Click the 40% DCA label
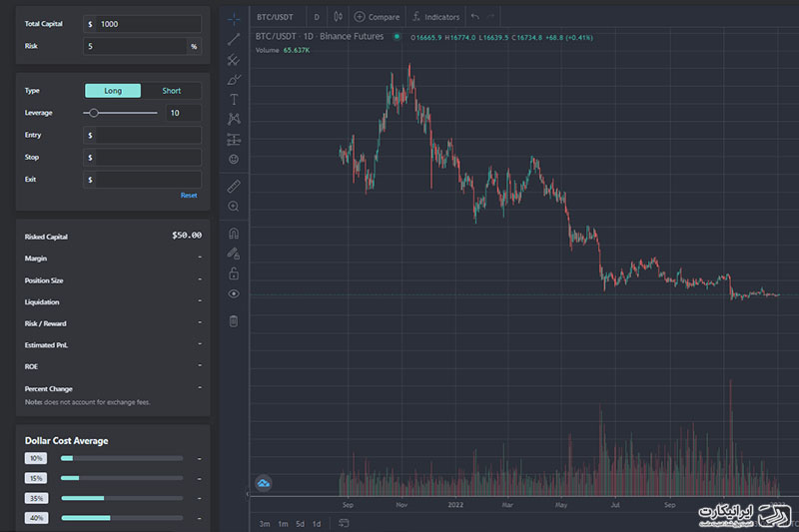 pyautogui.click(x=36, y=518)
